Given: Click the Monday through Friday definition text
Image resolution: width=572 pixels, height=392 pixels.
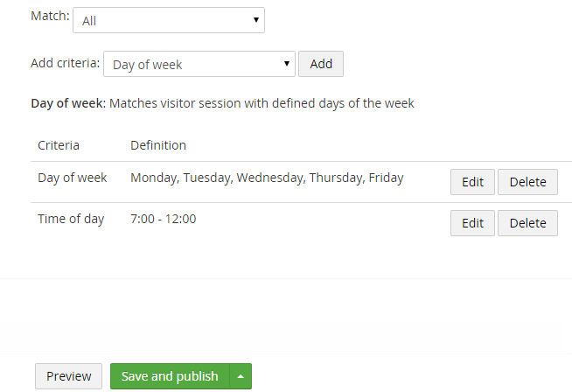Looking at the screenshot, I should pyautogui.click(x=267, y=178).
